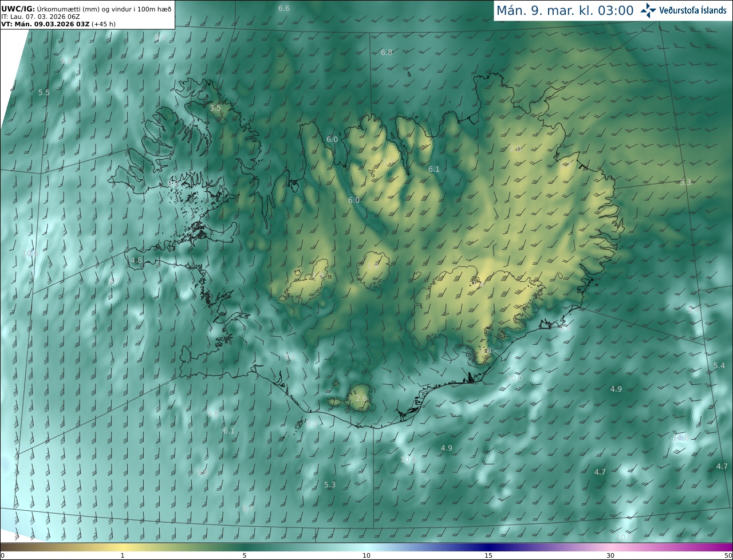Viewport: 733px width, 560px height.
Task: Click the colorbar tick label 5
Action: [x=245, y=555]
